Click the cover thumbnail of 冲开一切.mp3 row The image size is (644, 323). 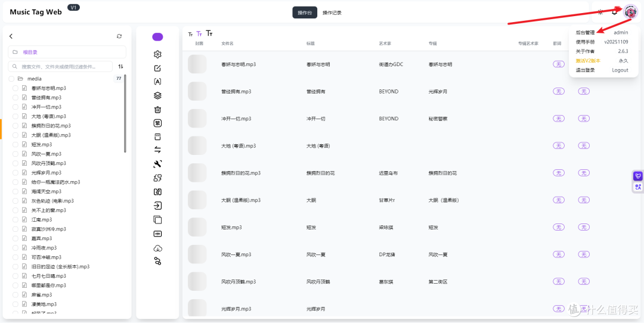click(x=197, y=118)
